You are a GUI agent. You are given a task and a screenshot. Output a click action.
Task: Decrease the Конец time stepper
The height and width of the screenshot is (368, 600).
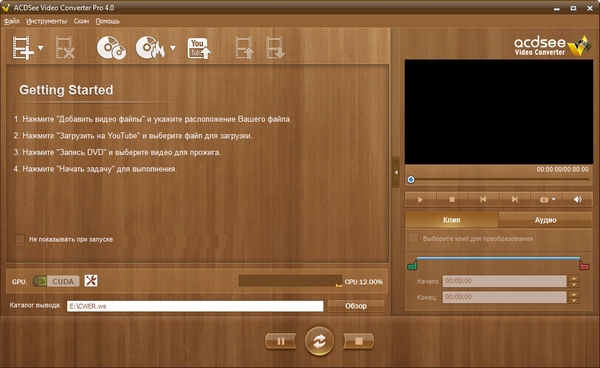click(574, 300)
